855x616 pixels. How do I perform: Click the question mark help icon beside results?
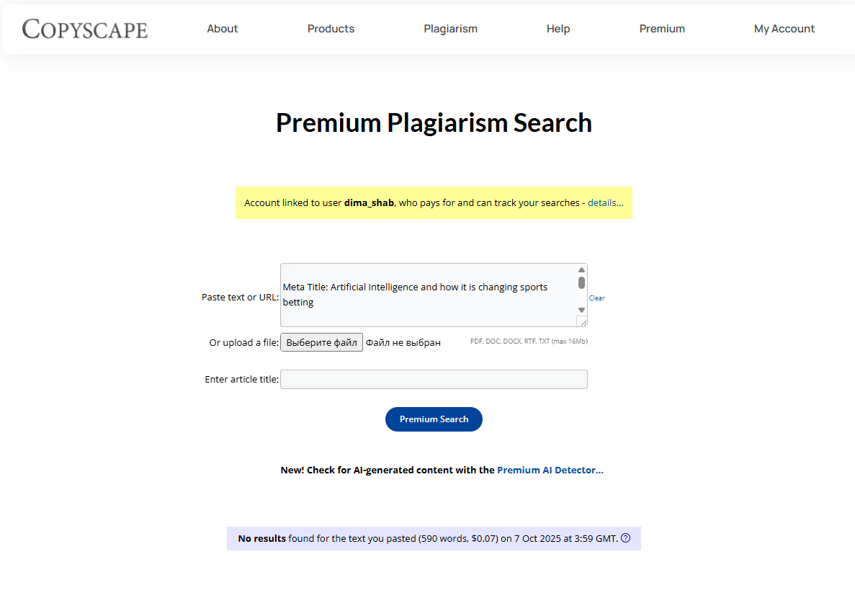[x=625, y=538]
